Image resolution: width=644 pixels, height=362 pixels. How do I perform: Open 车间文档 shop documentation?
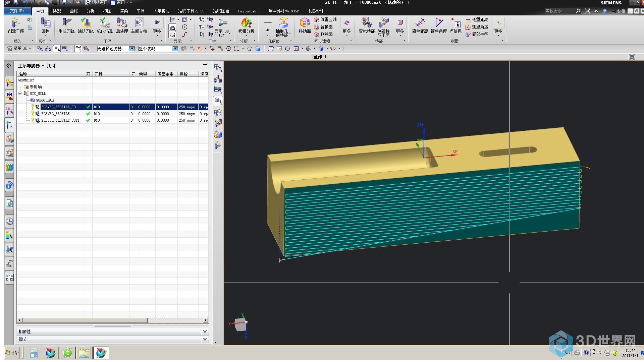pos(139,25)
